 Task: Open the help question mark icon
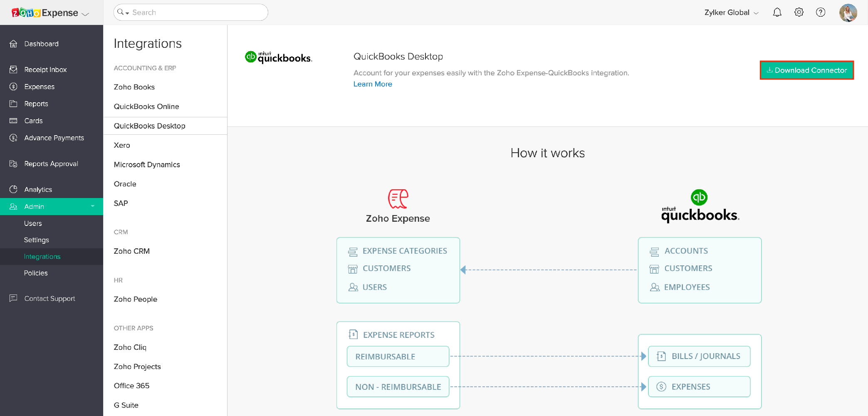(821, 12)
